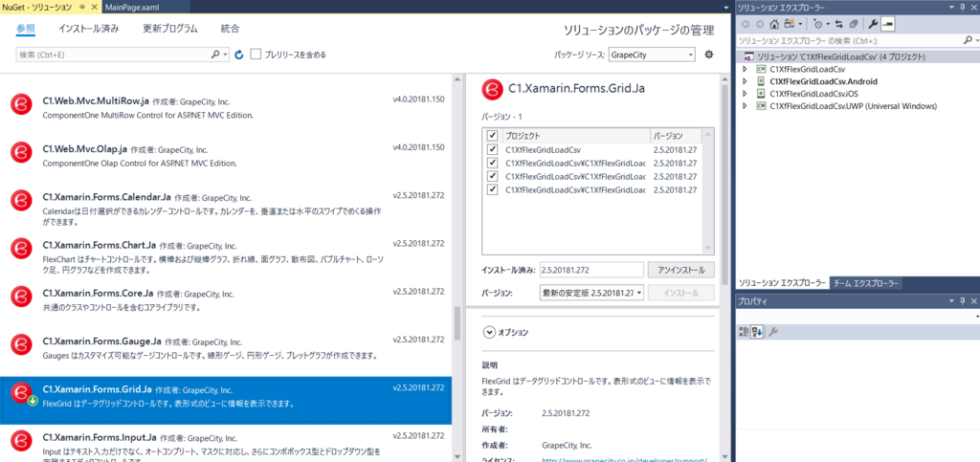This screenshot has height=462, width=980.
Task: Switch to 更新プログラム tab
Action: [170, 29]
